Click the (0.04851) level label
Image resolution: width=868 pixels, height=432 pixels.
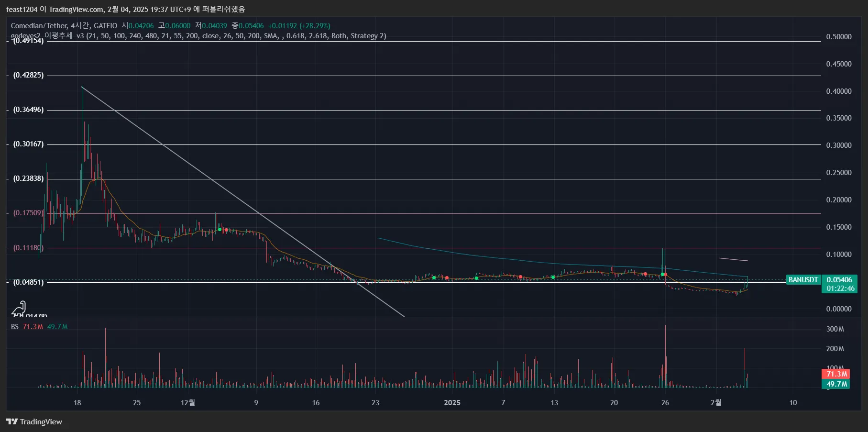click(x=28, y=282)
